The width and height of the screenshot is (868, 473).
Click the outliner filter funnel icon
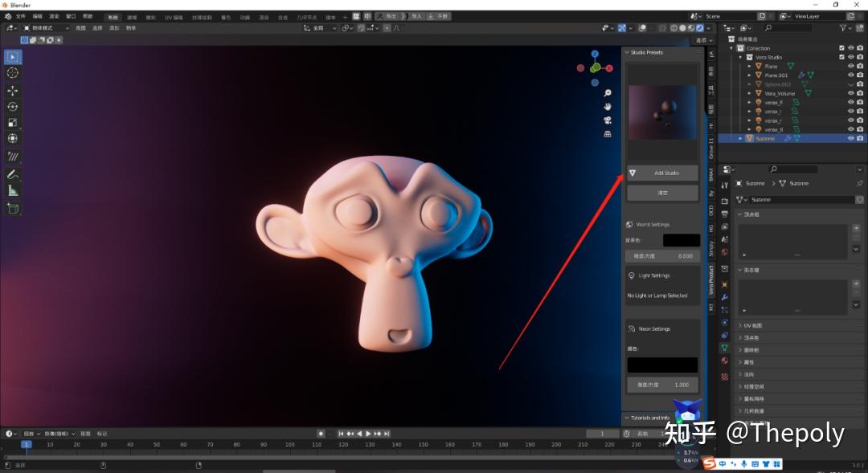click(x=843, y=27)
